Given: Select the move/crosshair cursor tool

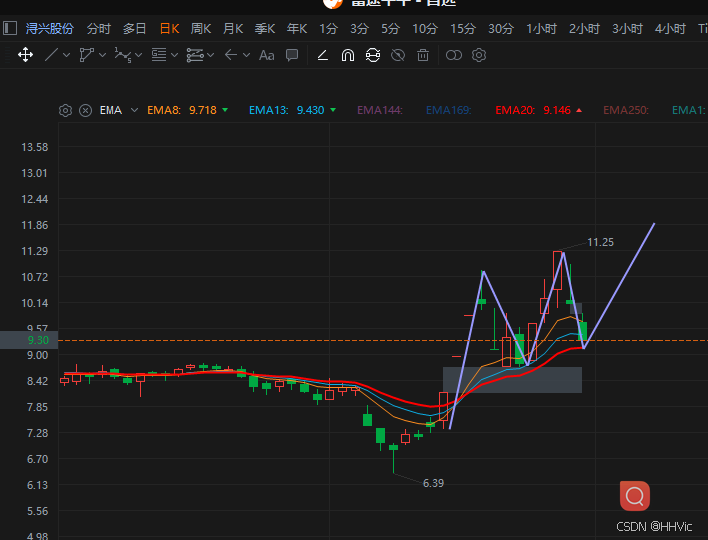Looking at the screenshot, I should [25, 55].
